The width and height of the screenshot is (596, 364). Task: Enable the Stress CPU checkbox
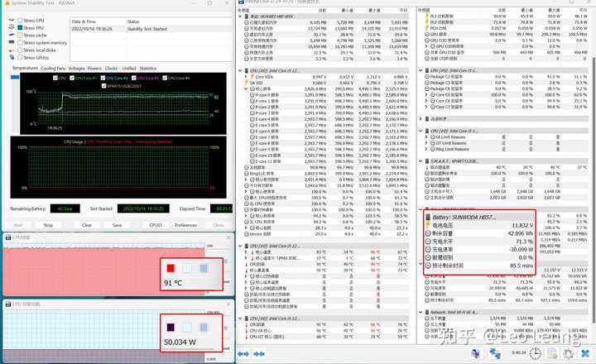[21, 20]
